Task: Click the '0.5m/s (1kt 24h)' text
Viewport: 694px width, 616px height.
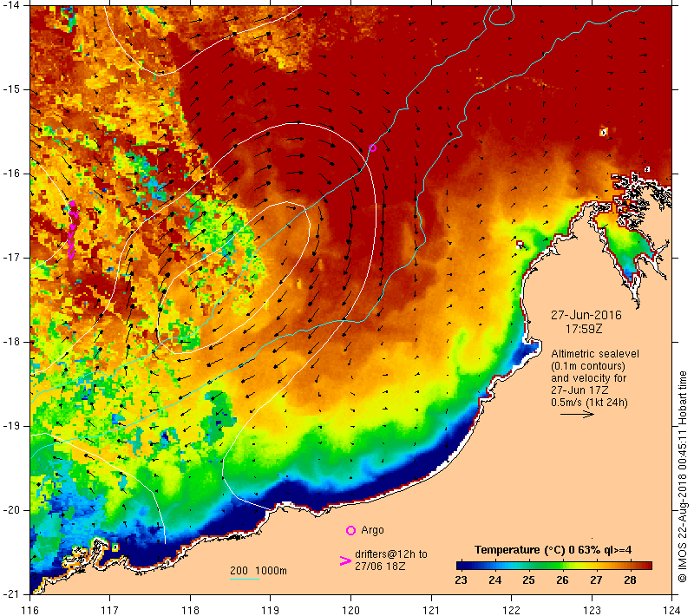Action: (x=589, y=403)
